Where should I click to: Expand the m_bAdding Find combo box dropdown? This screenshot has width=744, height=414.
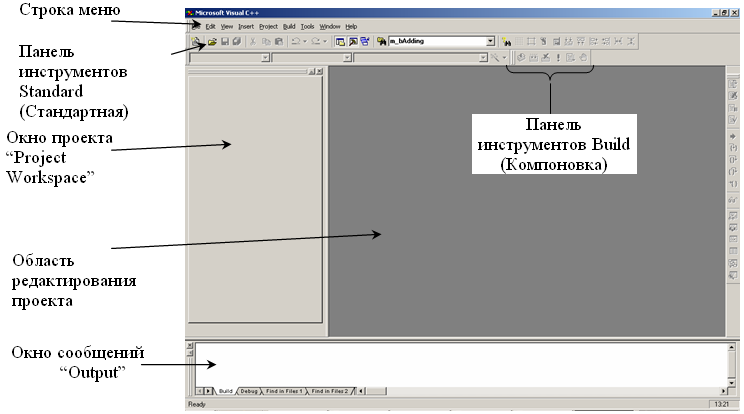490,42
